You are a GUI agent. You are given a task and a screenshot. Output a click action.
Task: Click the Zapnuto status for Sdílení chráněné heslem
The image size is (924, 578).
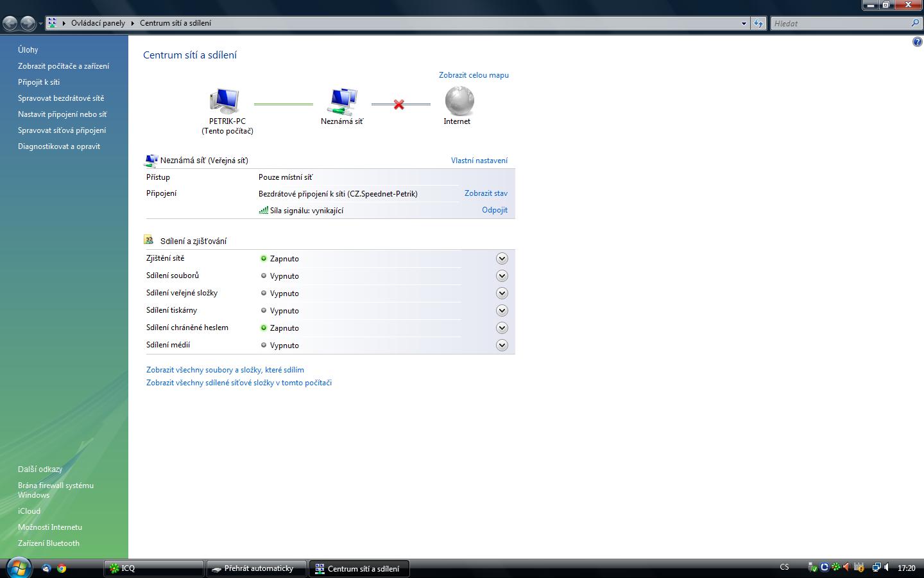(x=284, y=328)
